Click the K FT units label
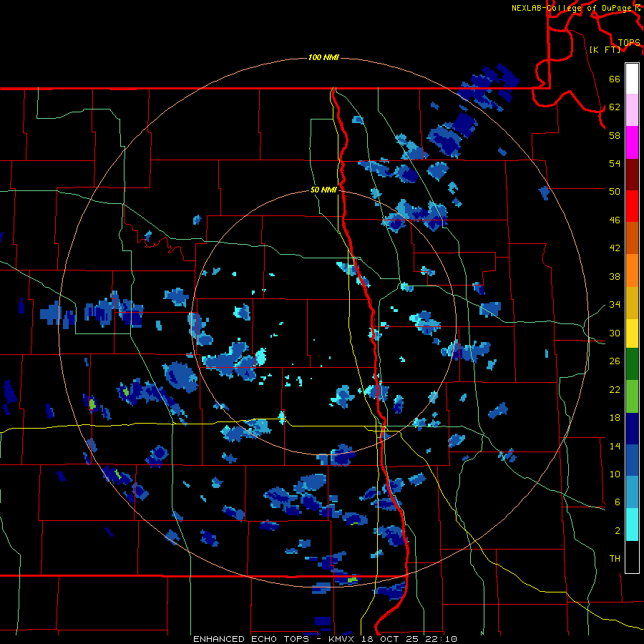 pos(605,49)
